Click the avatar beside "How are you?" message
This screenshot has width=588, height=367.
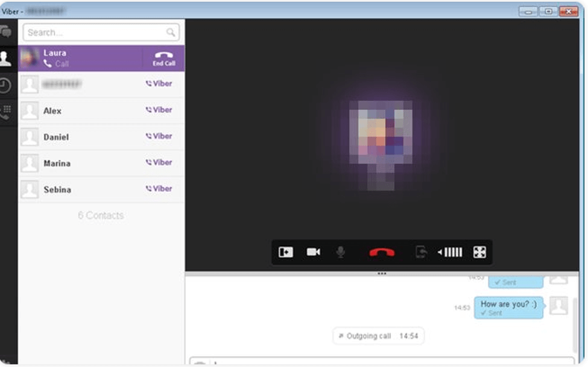click(x=558, y=305)
